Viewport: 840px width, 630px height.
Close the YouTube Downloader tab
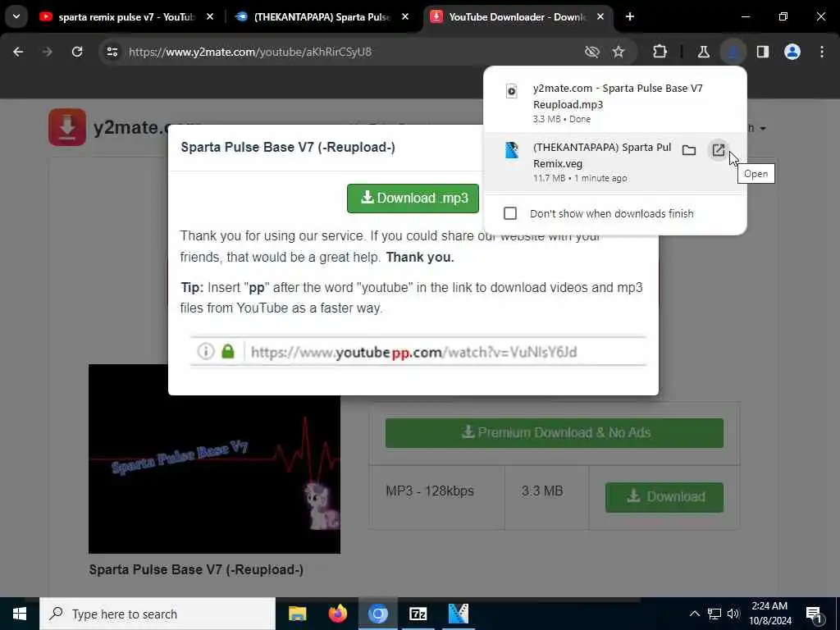(600, 17)
